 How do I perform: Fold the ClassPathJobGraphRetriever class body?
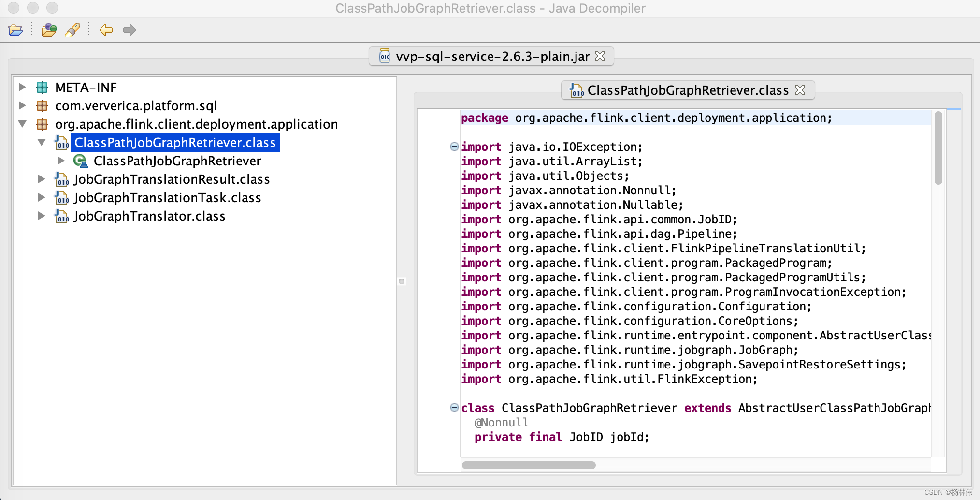coord(454,408)
